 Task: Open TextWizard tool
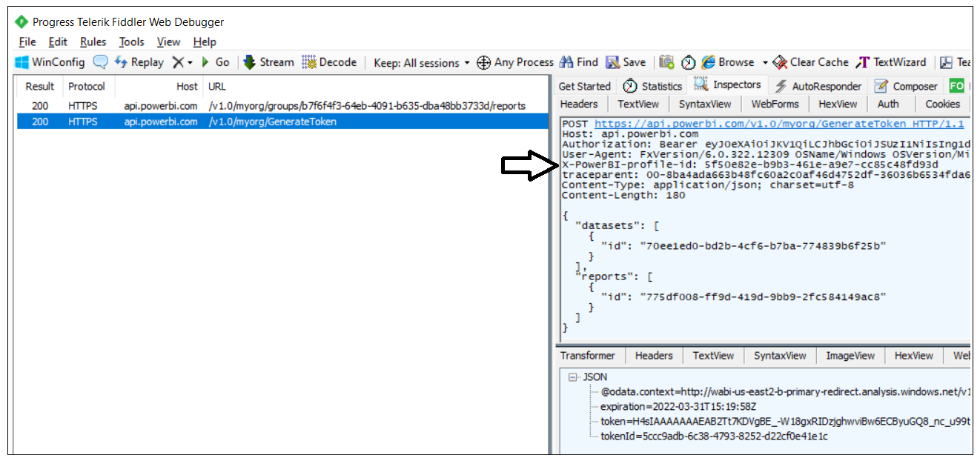pos(892,62)
